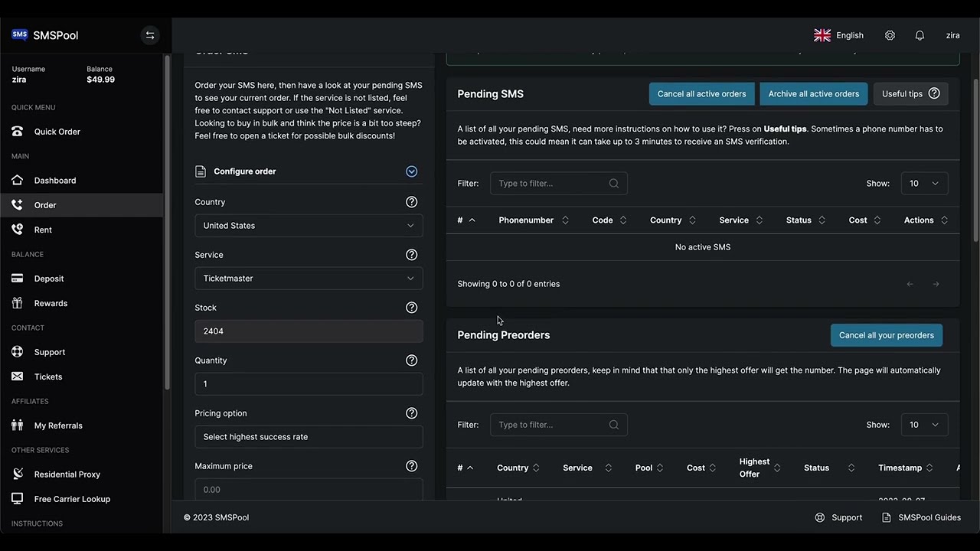Collapse the Configure order section chevron
This screenshot has height=551, width=980.
[x=412, y=171]
